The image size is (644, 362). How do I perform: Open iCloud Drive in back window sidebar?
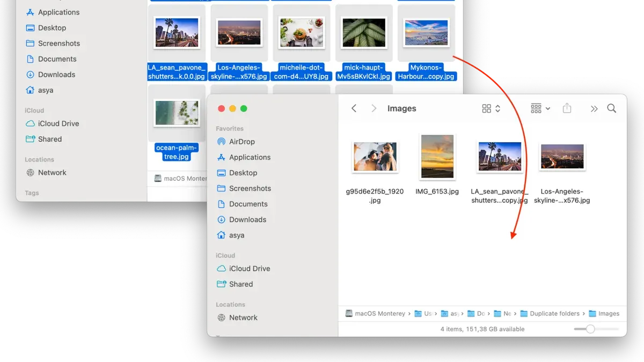(x=52, y=123)
